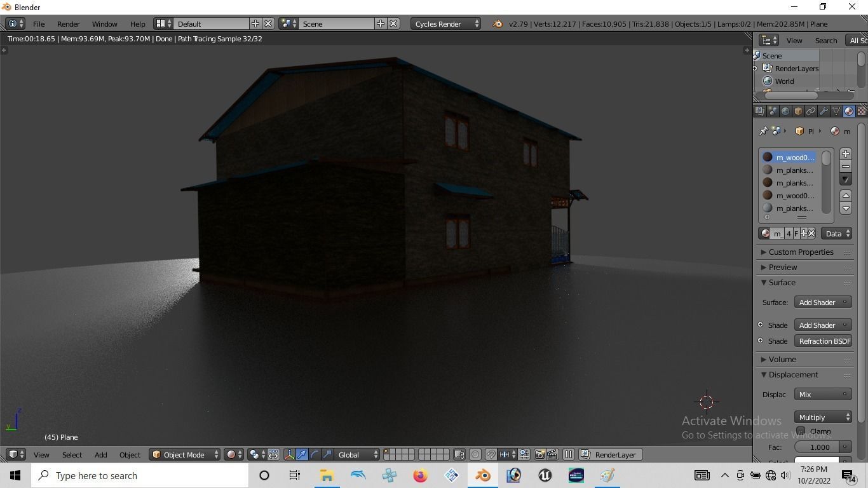Open material slot specials menu
This screenshot has height=488, width=868.
pyautogui.click(x=846, y=179)
